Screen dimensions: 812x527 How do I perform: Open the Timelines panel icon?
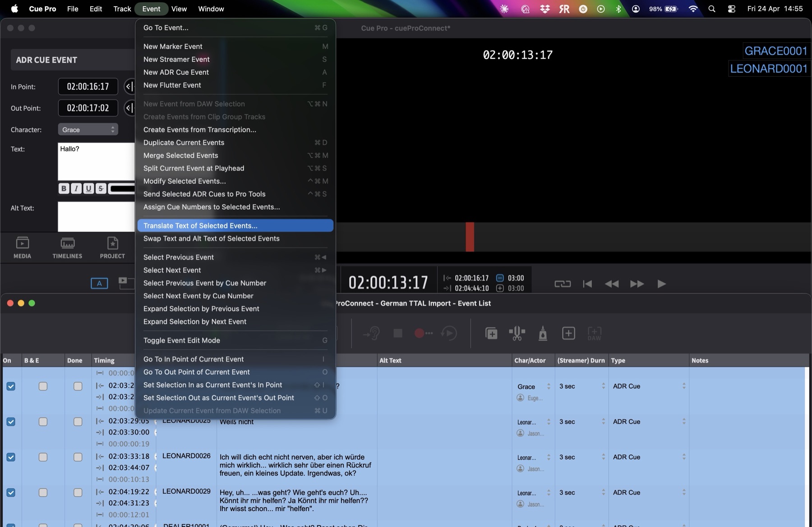coord(67,247)
